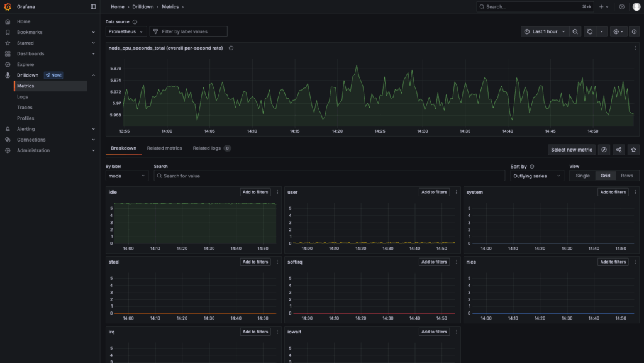Click the refresh dashboard icon
This screenshot has height=363, width=644.
point(590,31)
